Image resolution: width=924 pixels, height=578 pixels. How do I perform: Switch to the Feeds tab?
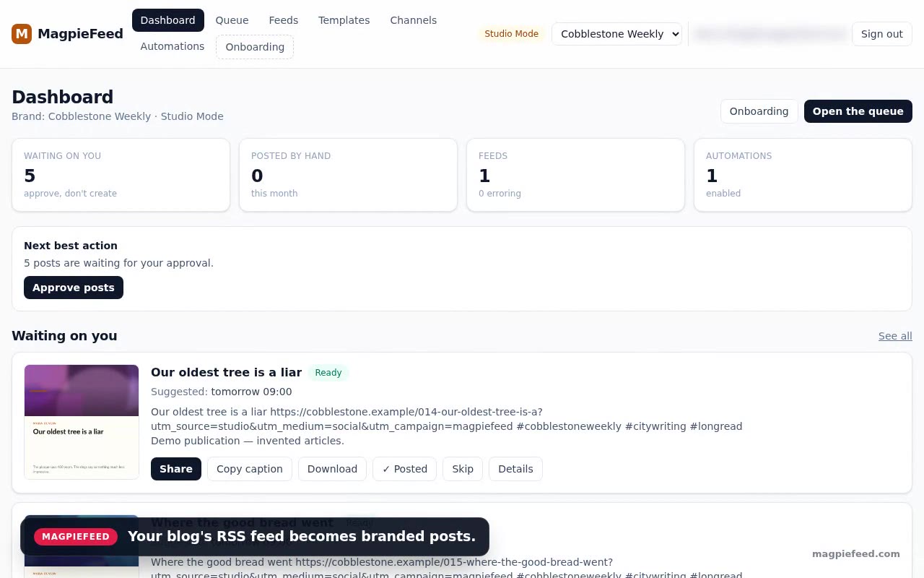click(x=284, y=20)
